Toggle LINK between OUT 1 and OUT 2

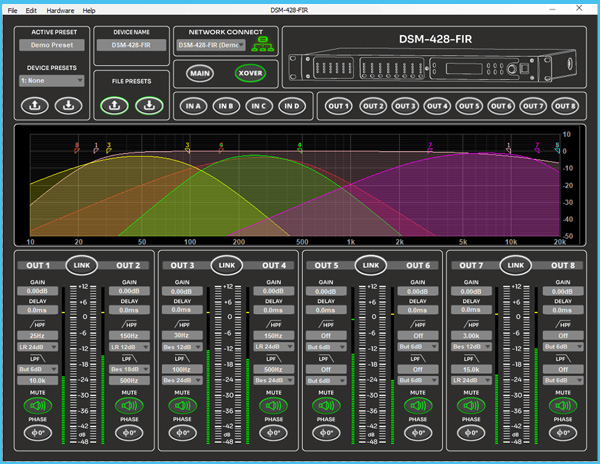click(82, 265)
